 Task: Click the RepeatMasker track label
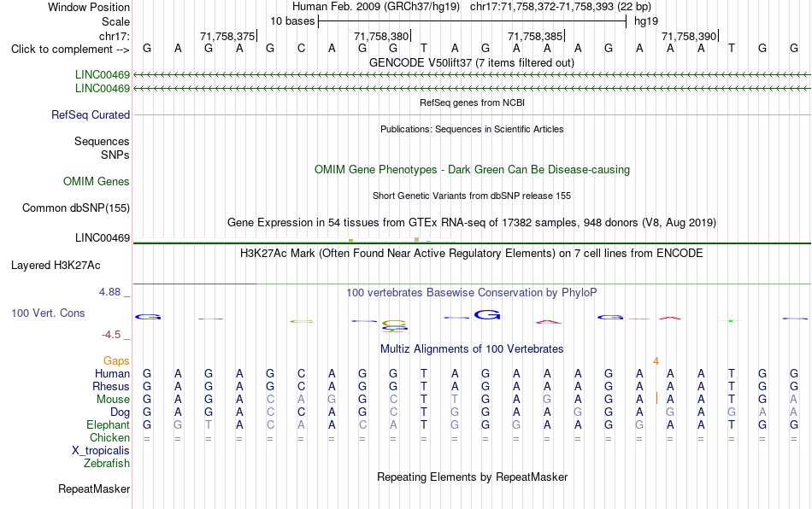point(94,489)
